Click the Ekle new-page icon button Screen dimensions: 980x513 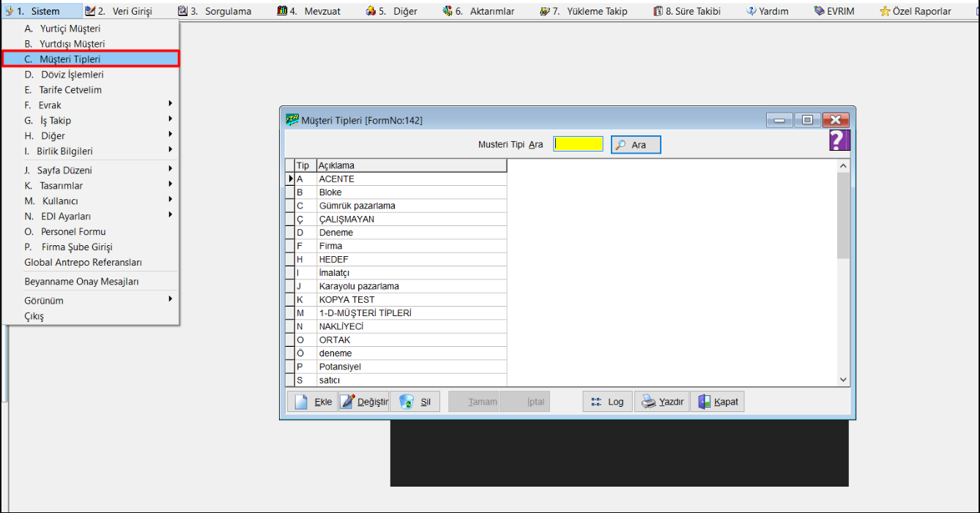313,402
